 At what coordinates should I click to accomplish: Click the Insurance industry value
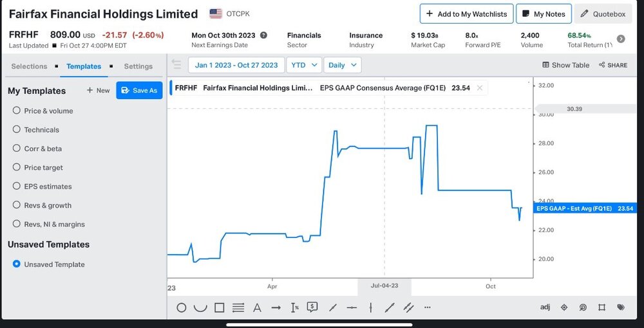point(366,35)
